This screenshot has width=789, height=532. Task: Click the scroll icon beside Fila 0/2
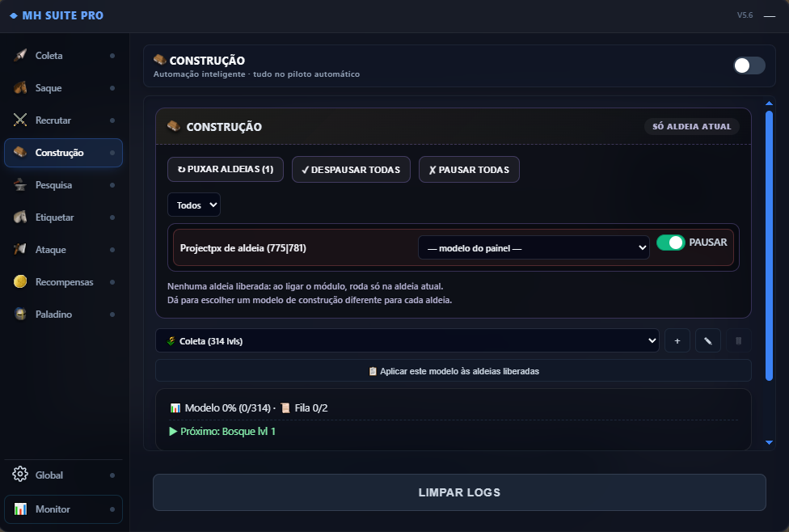(x=285, y=407)
